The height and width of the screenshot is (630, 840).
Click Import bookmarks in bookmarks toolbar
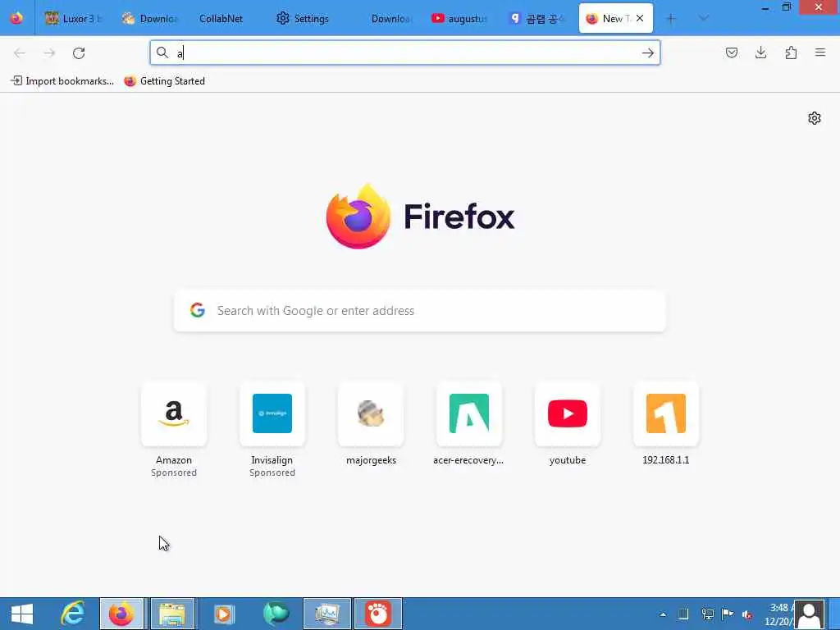click(62, 81)
